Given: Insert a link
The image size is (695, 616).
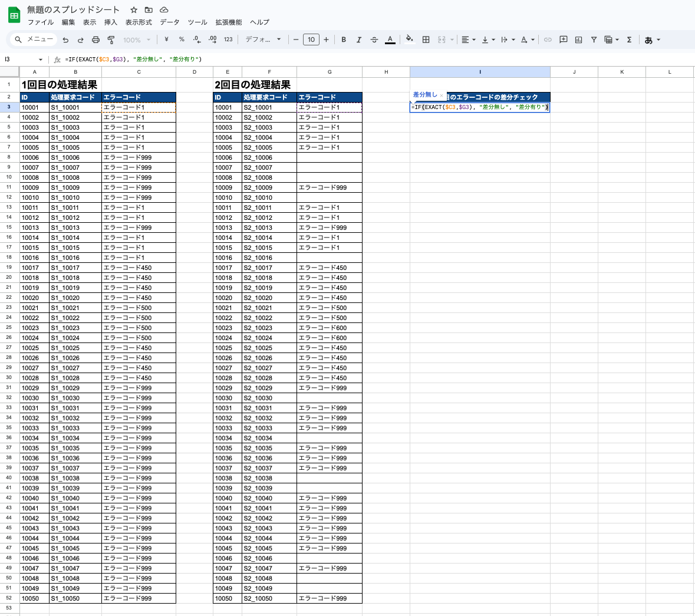Looking at the screenshot, I should (548, 39).
